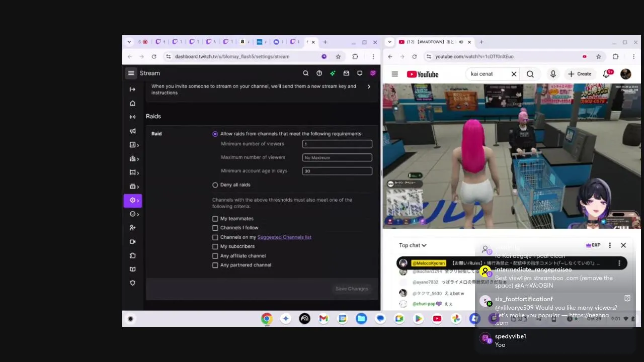Open the puzzle-piece extensions icon in sidebar
Viewport: 644px width, 362px height.
pos(132,255)
